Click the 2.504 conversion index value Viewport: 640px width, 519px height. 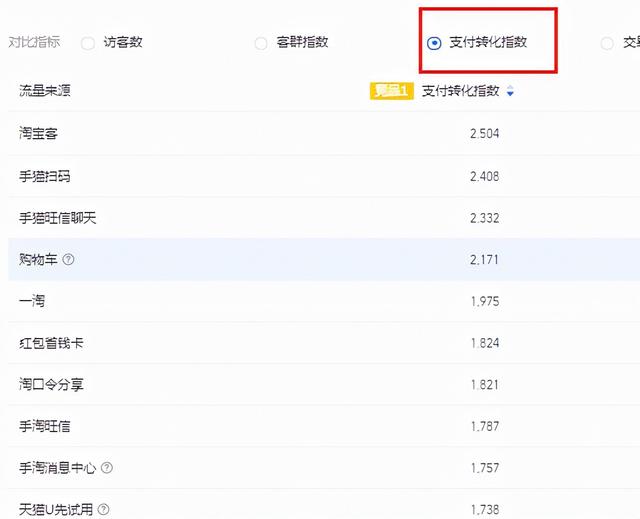(x=484, y=134)
